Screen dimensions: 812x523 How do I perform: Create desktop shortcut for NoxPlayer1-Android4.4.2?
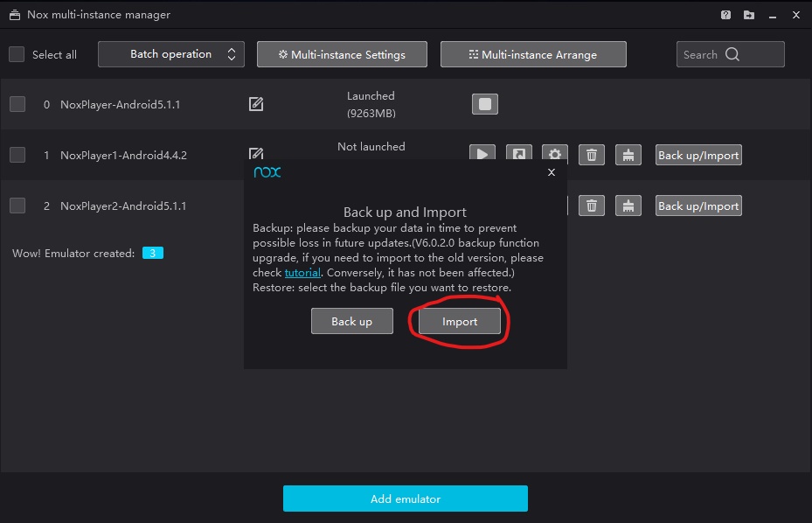[x=519, y=152]
